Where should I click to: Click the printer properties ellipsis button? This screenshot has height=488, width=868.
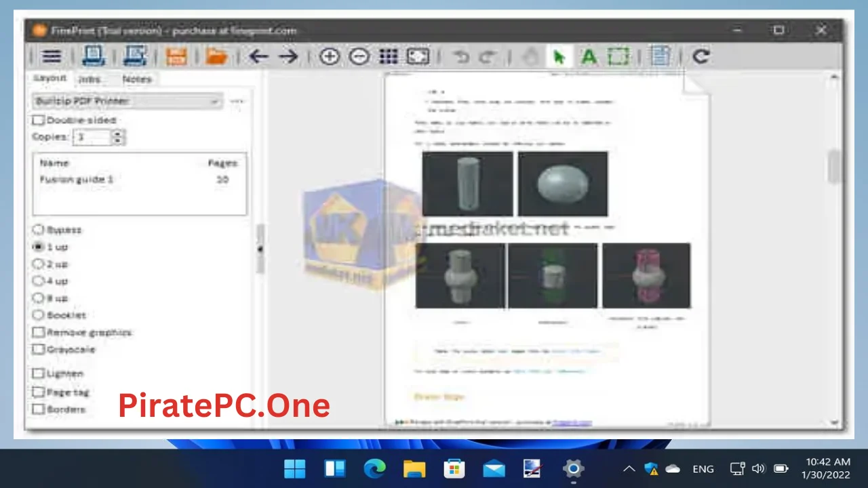(x=237, y=101)
